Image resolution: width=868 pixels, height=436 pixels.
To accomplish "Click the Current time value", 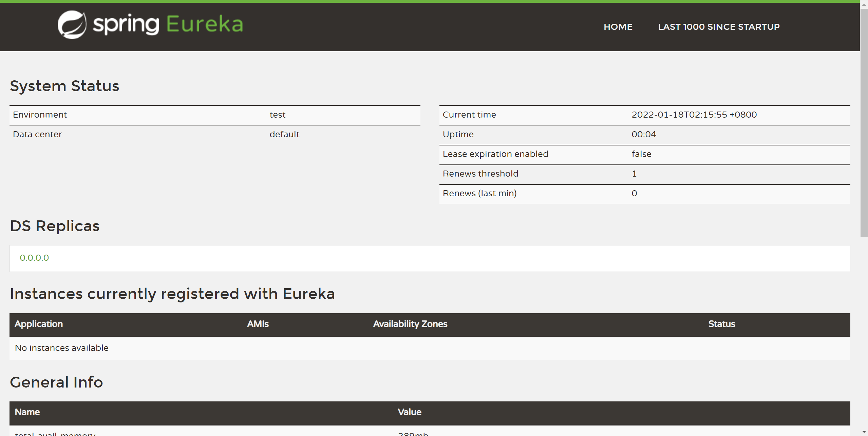I will pyautogui.click(x=694, y=115).
